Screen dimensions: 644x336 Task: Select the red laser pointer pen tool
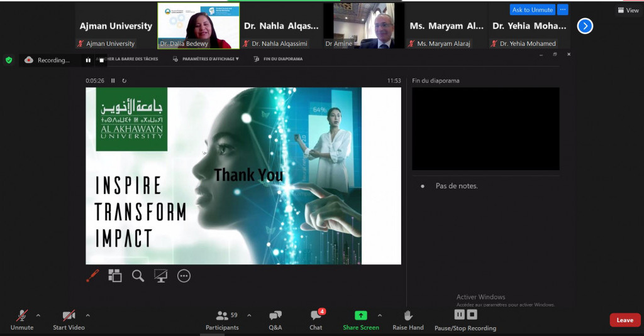click(92, 276)
